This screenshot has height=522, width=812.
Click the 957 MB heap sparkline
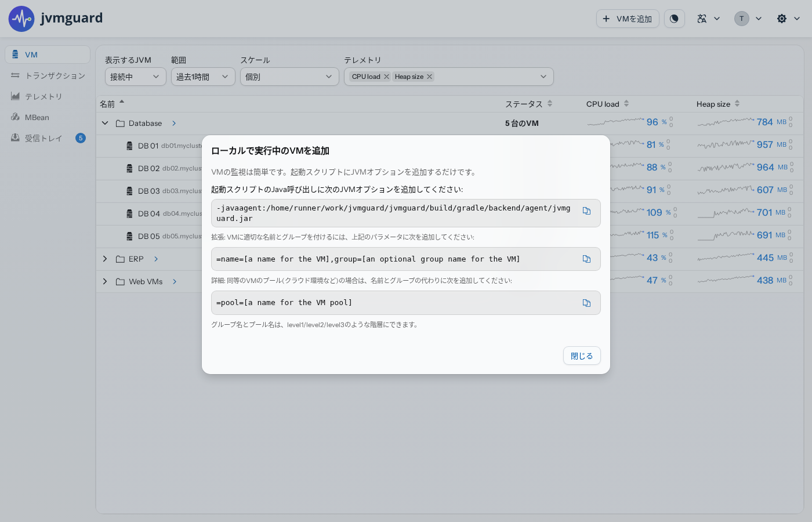(x=726, y=144)
